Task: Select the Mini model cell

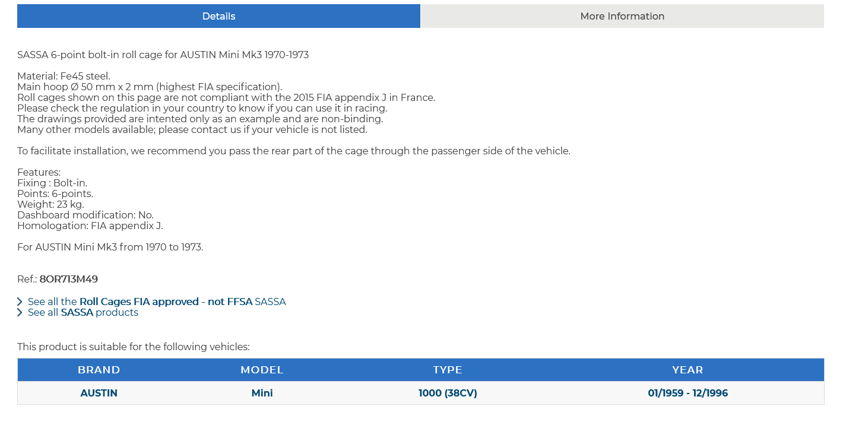Action: tap(262, 393)
